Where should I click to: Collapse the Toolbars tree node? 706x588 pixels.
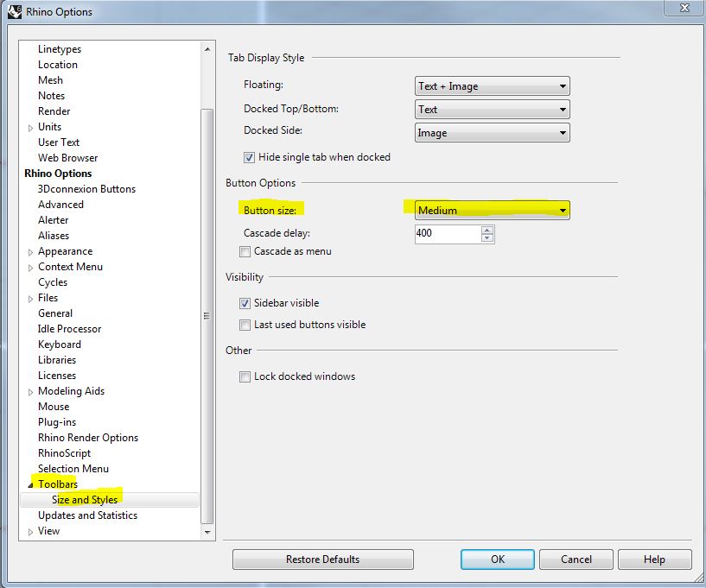30,485
